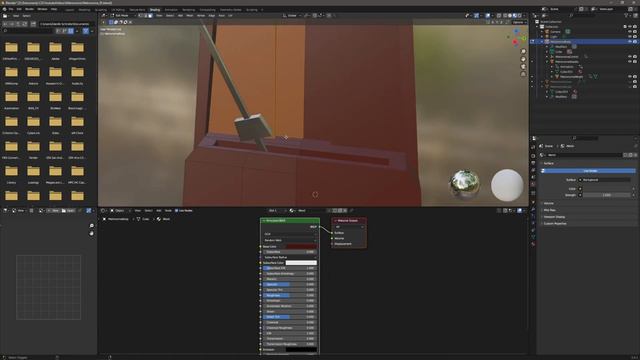This screenshot has width=640, height=360.
Task: Click the Roughness slider on Principled BSDF
Action: [290, 295]
